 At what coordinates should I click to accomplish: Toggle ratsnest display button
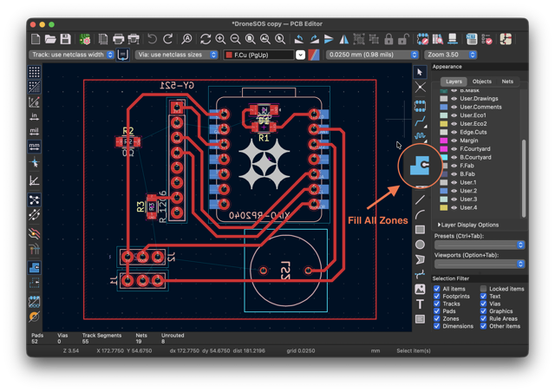click(35, 200)
